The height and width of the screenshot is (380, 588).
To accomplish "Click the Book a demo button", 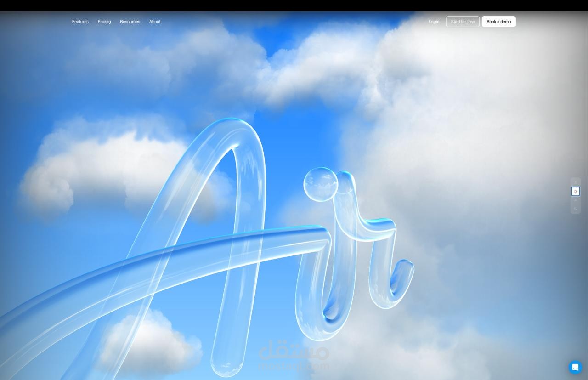I will point(499,22).
